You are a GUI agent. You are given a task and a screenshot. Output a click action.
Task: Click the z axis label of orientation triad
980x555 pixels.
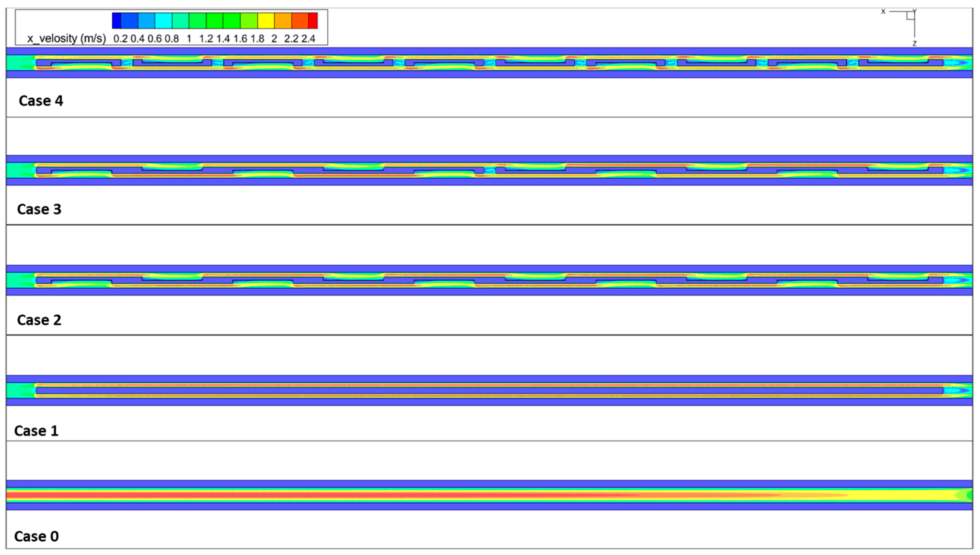914,44
